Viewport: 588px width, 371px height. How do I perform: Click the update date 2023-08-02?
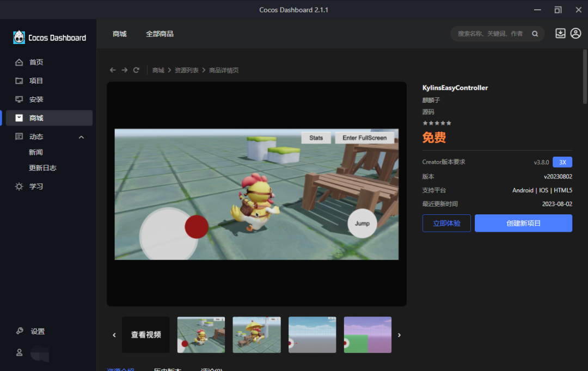(x=558, y=204)
